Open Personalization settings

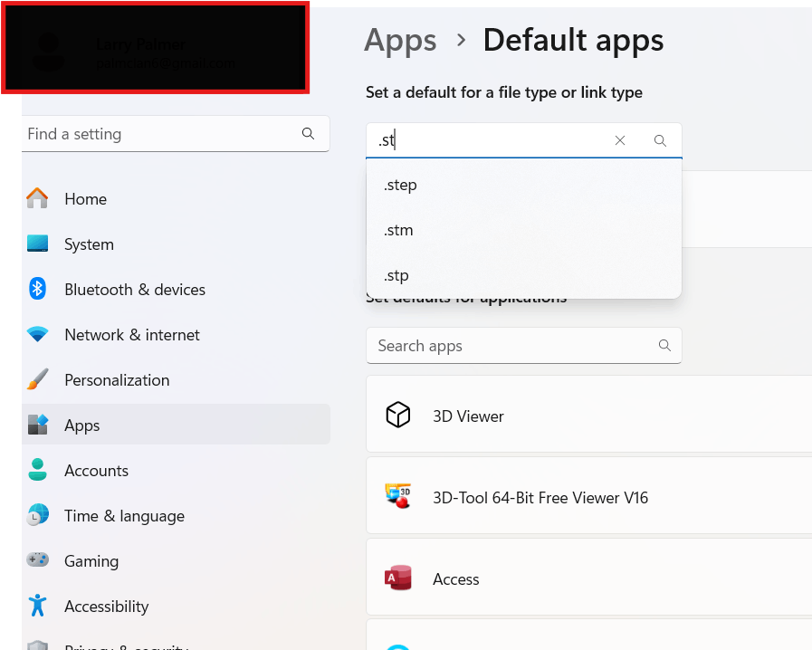pyautogui.click(x=177, y=379)
